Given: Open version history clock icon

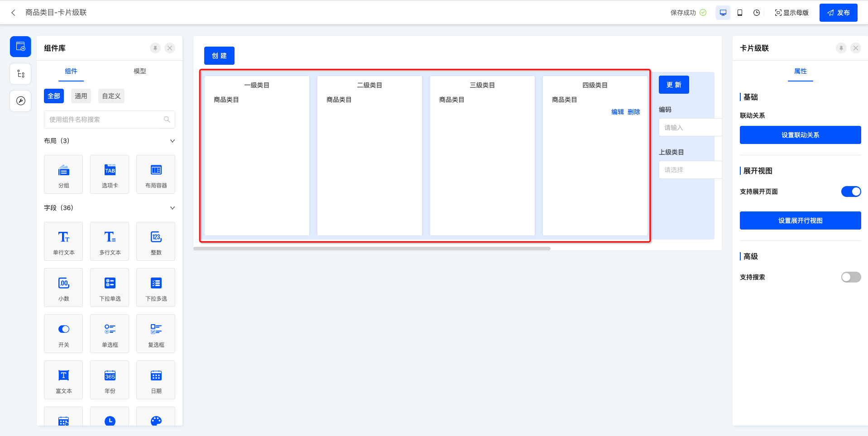Looking at the screenshot, I should coord(757,13).
